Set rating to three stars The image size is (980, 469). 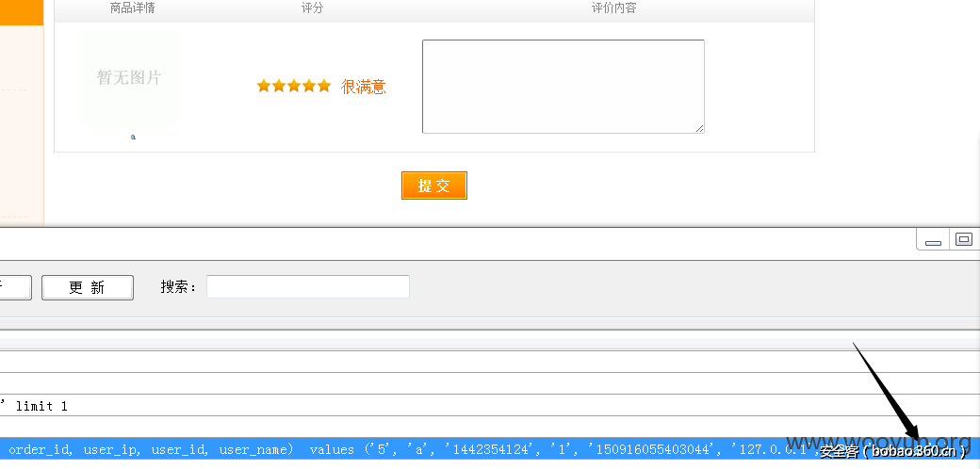294,86
